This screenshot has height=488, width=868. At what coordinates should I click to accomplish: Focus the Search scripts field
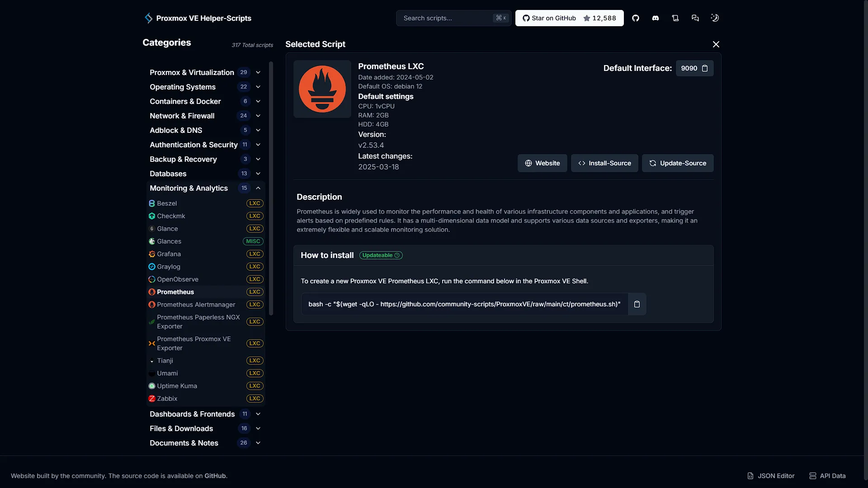(x=453, y=18)
